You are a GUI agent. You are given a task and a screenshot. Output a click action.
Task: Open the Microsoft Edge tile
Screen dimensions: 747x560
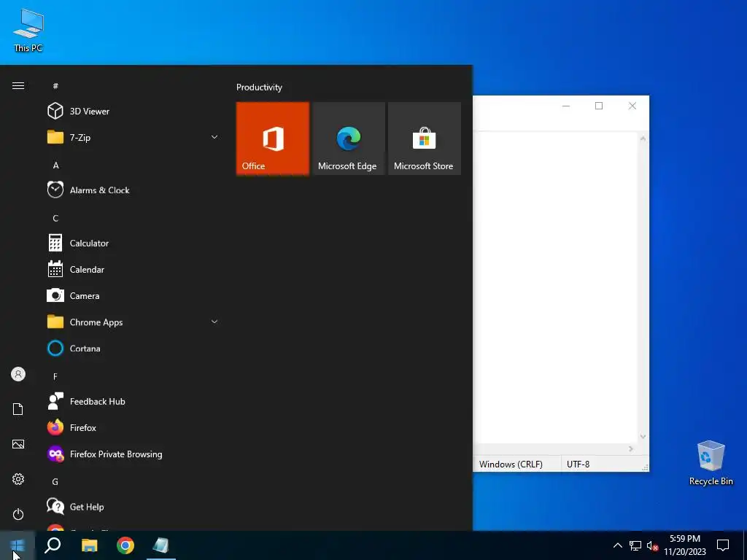pos(348,139)
